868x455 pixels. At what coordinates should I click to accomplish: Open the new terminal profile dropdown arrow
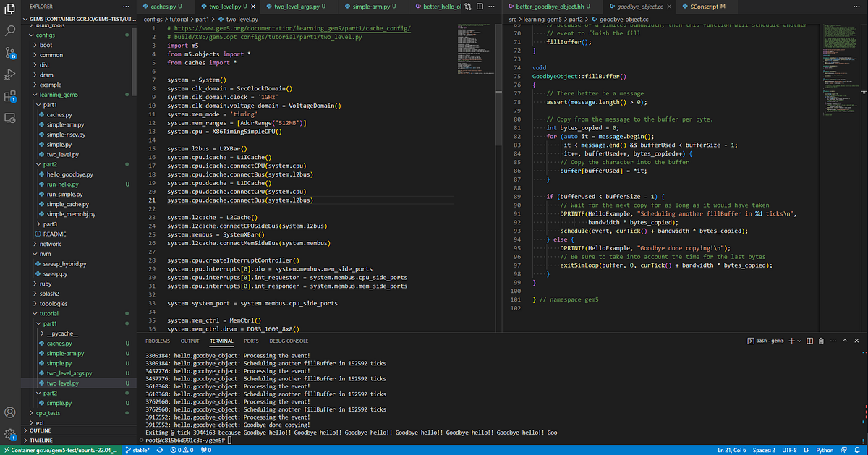[798, 341]
